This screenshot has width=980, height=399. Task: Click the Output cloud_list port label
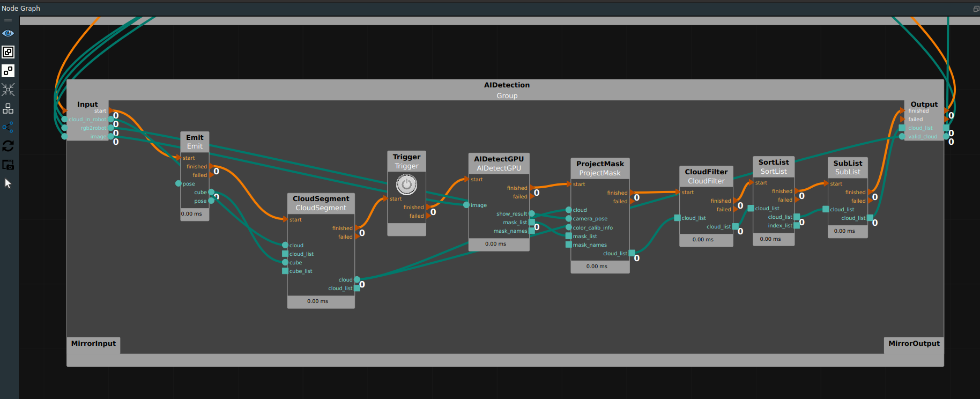920,128
